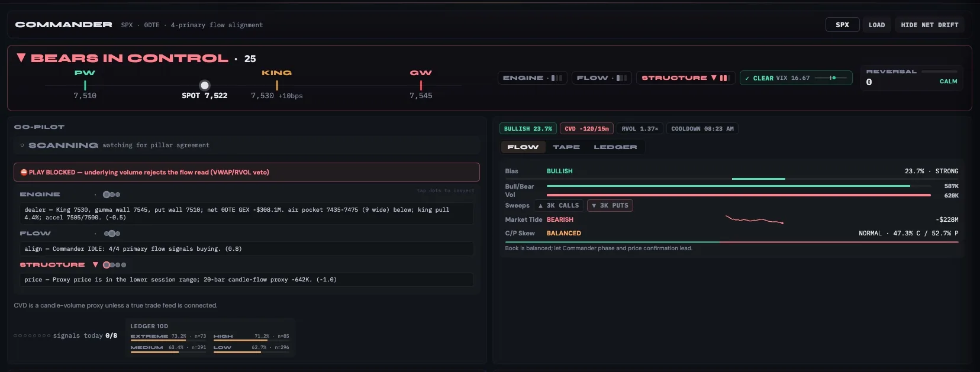The image size is (980, 372).
Task: Adjust the VIX gauge slider in CLEAR chip
Action: click(830, 78)
